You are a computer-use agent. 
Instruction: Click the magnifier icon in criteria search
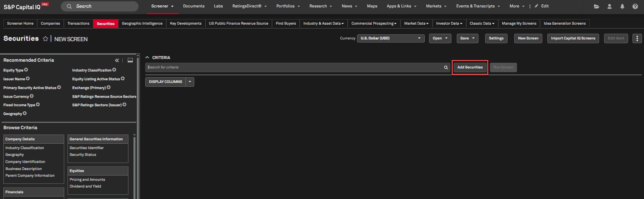[446, 67]
